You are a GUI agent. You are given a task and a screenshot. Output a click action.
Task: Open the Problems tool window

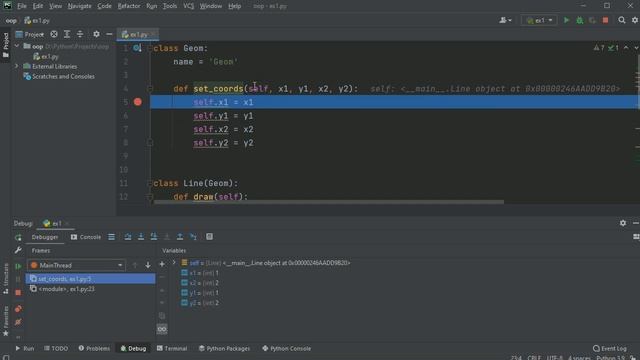point(94,348)
